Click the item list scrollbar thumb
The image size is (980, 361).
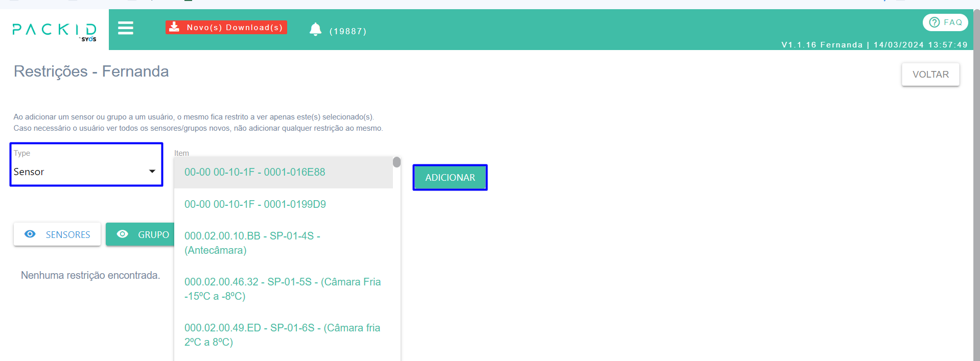(x=396, y=162)
